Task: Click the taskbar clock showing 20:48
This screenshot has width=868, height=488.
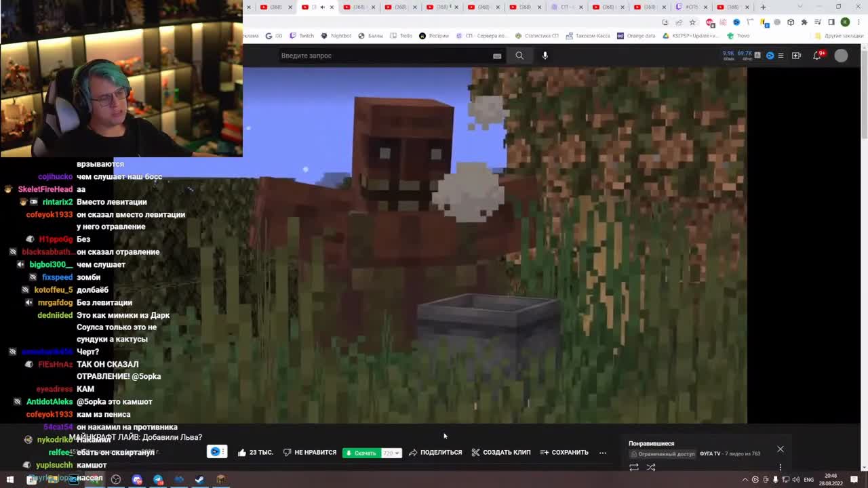Action: point(831,479)
